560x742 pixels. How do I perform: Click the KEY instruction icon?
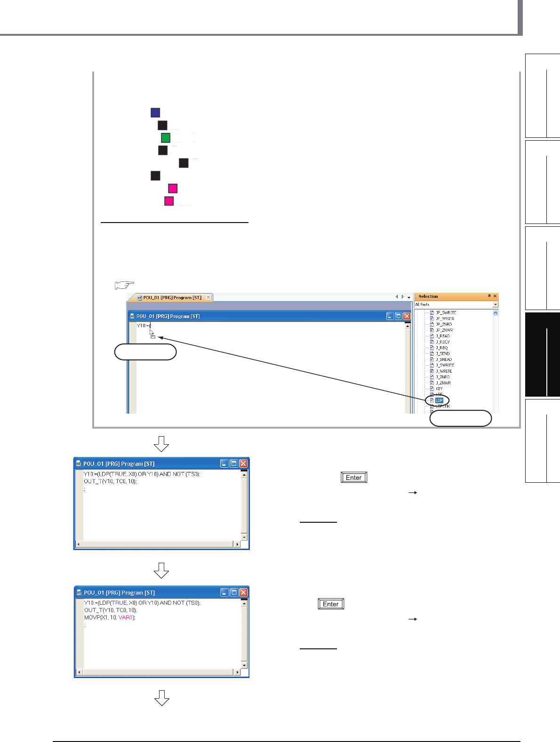[x=432, y=389]
